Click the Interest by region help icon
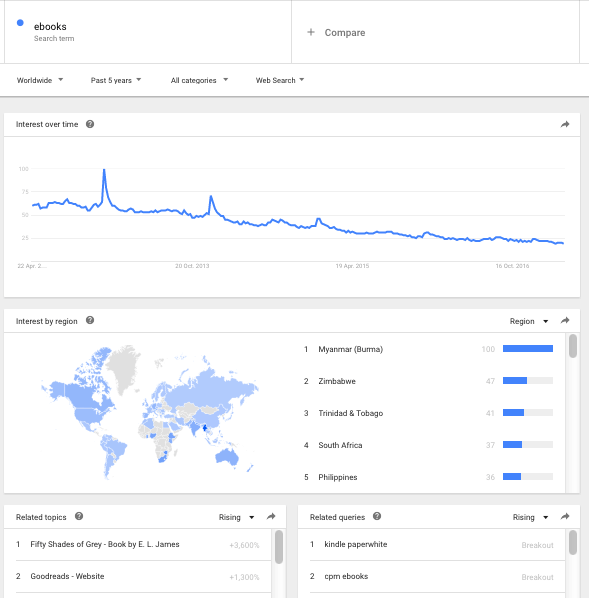This screenshot has width=589, height=598. 90,320
